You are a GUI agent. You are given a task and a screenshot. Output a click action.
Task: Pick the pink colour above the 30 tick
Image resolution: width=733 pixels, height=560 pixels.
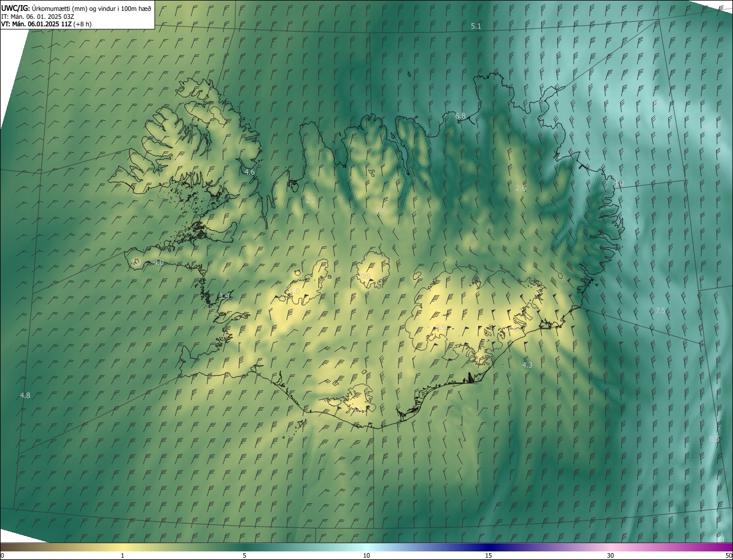tap(610, 547)
